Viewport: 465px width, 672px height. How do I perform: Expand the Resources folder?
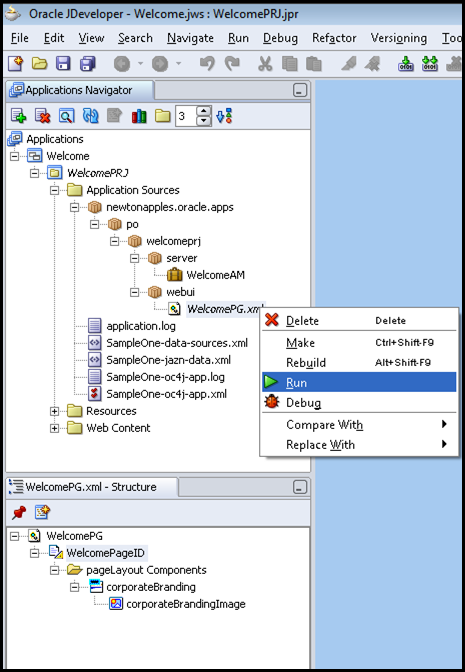click(x=54, y=411)
